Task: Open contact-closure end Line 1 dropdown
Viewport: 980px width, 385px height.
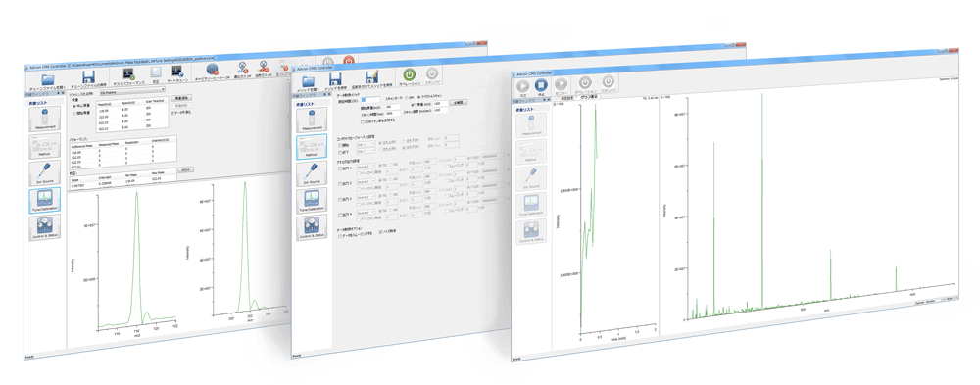Action: click(366, 151)
